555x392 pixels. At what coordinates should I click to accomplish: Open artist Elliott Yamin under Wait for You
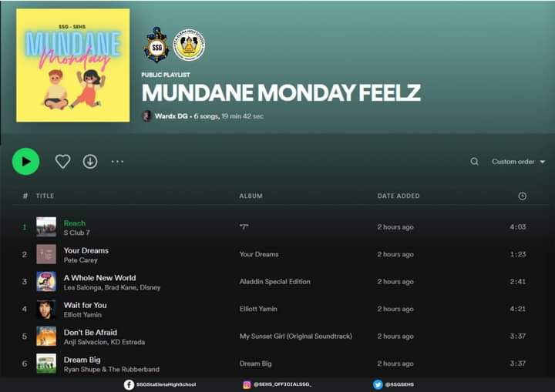click(x=82, y=315)
